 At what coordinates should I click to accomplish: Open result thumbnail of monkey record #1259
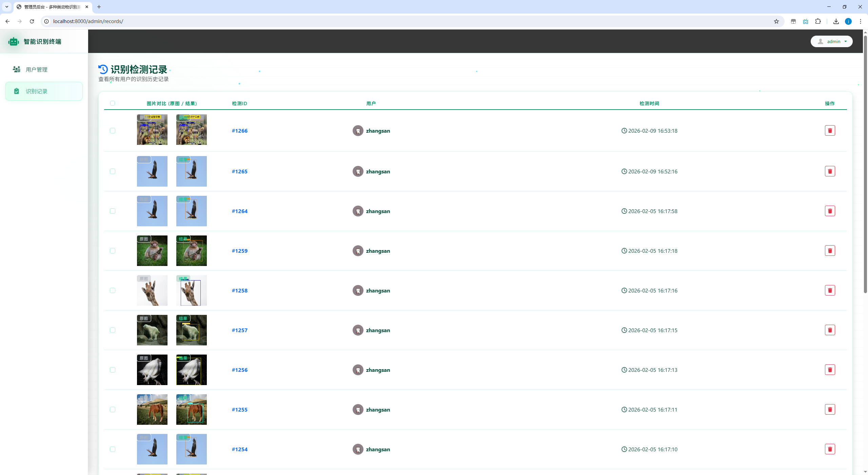coord(191,251)
